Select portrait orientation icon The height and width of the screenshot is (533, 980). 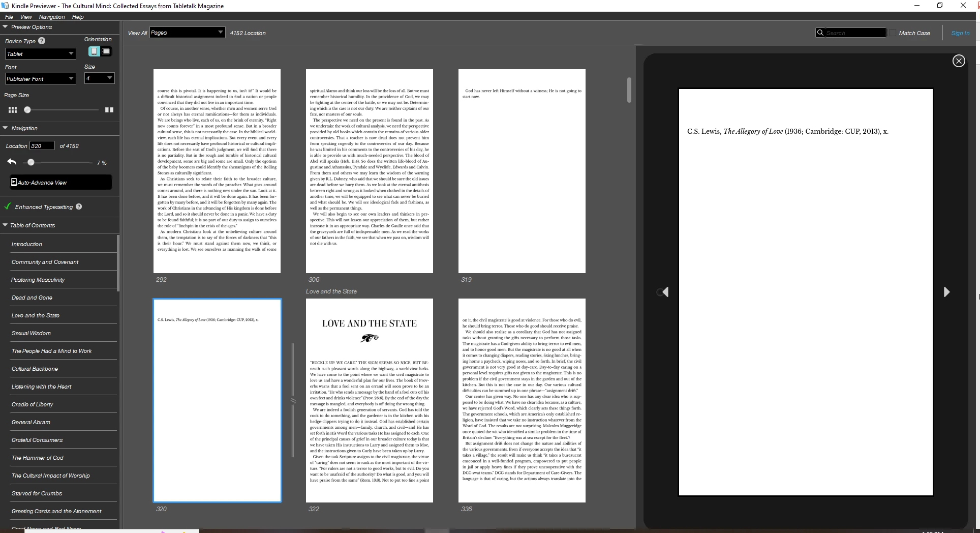(x=94, y=51)
